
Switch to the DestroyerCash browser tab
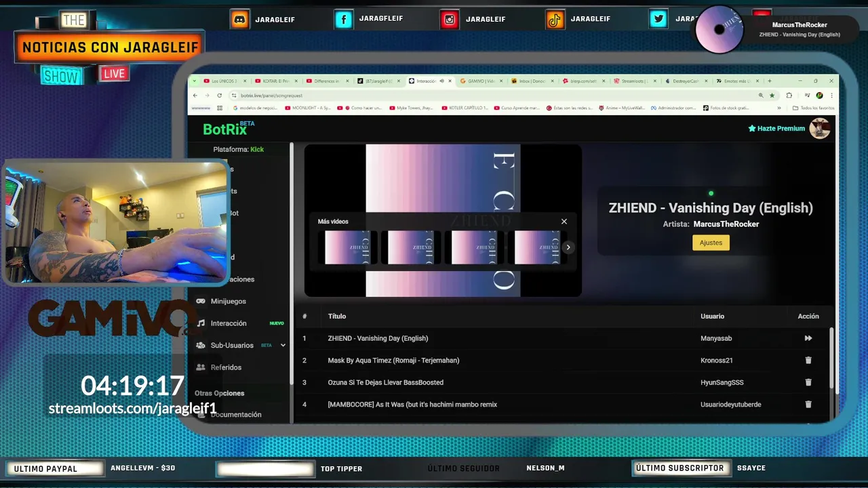coord(686,81)
